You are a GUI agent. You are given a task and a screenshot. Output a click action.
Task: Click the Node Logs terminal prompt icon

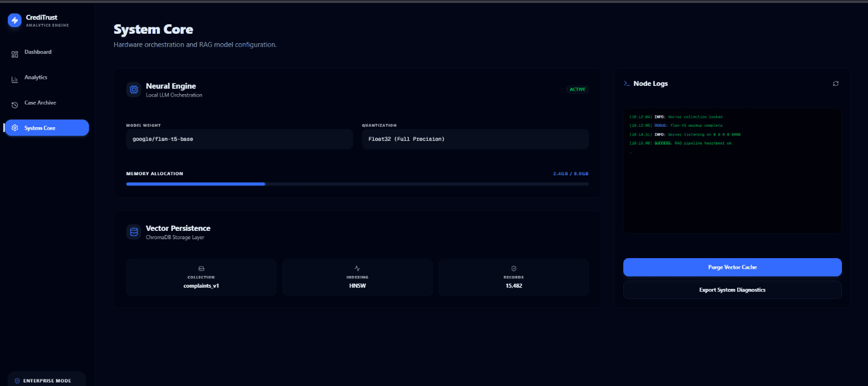627,83
